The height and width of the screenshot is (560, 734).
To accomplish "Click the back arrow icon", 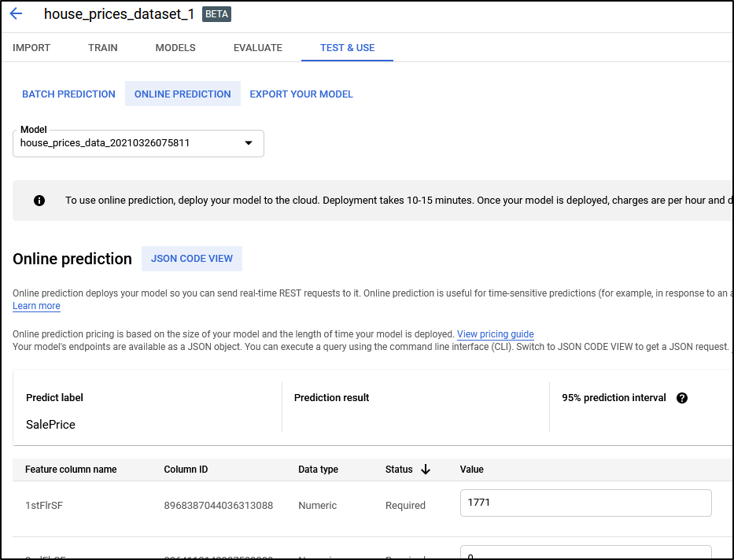I will click(x=16, y=14).
